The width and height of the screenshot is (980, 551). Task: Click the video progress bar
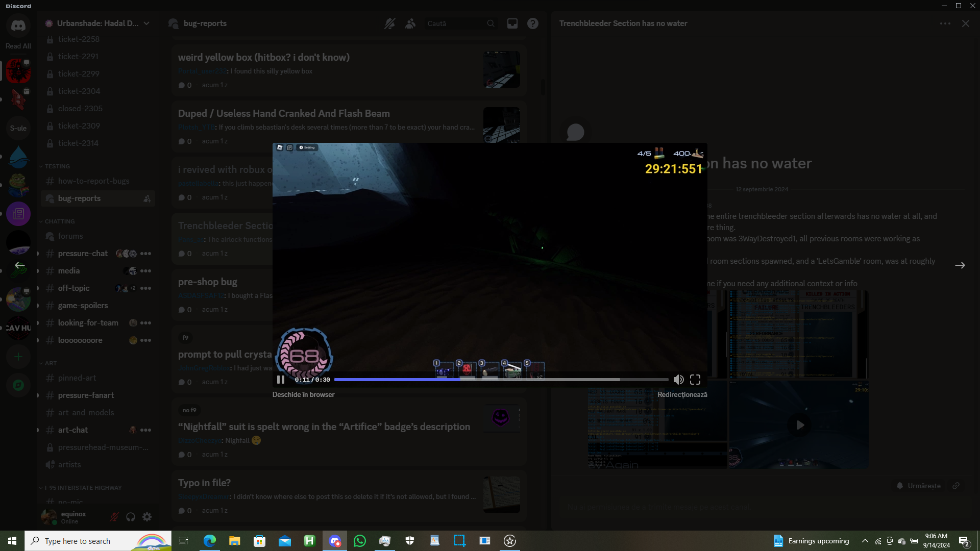click(500, 380)
